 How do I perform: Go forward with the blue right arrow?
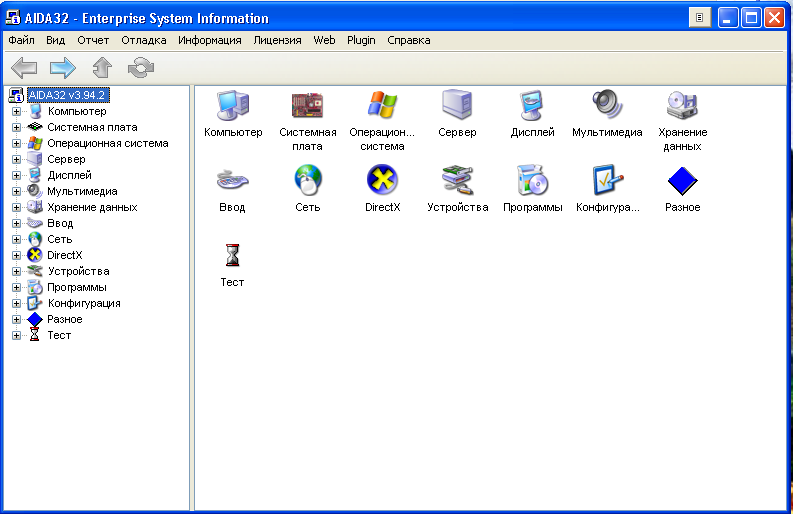pyautogui.click(x=63, y=67)
